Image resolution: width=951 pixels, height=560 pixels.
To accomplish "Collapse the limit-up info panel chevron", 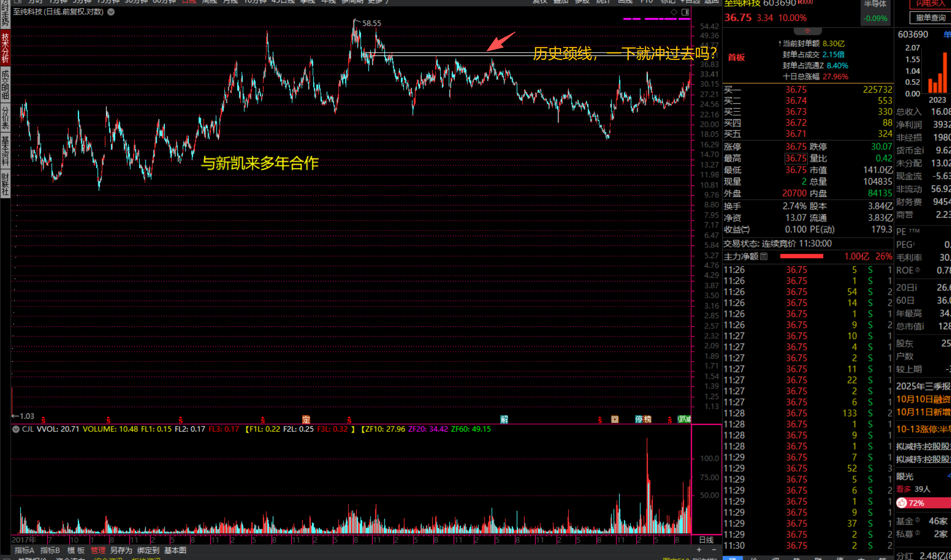I will pyautogui.click(x=807, y=31).
